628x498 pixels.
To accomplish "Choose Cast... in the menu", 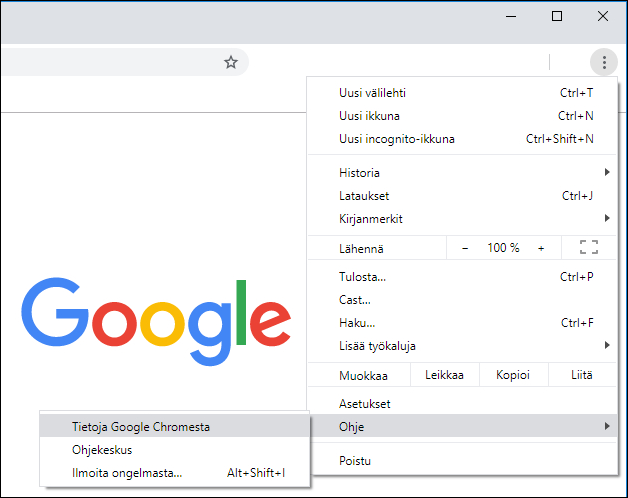I will pyautogui.click(x=463, y=300).
